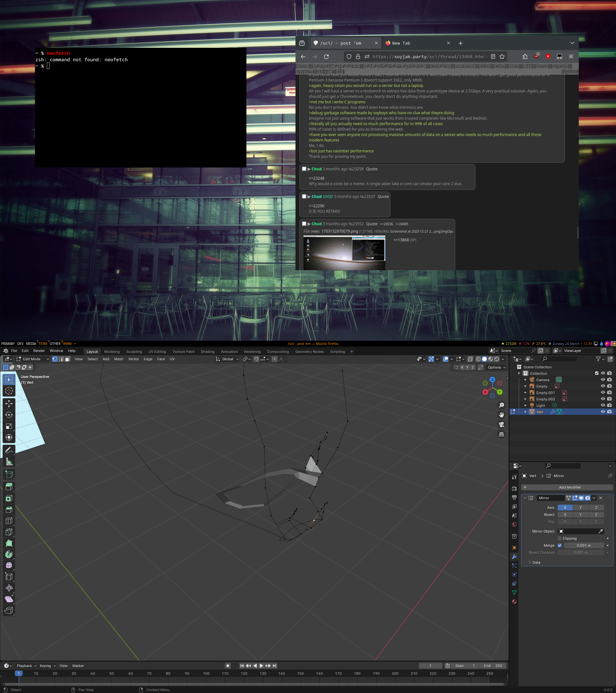This screenshot has height=693, width=616.
Task: Select the Select Box tool in Blender
Action: point(9,380)
